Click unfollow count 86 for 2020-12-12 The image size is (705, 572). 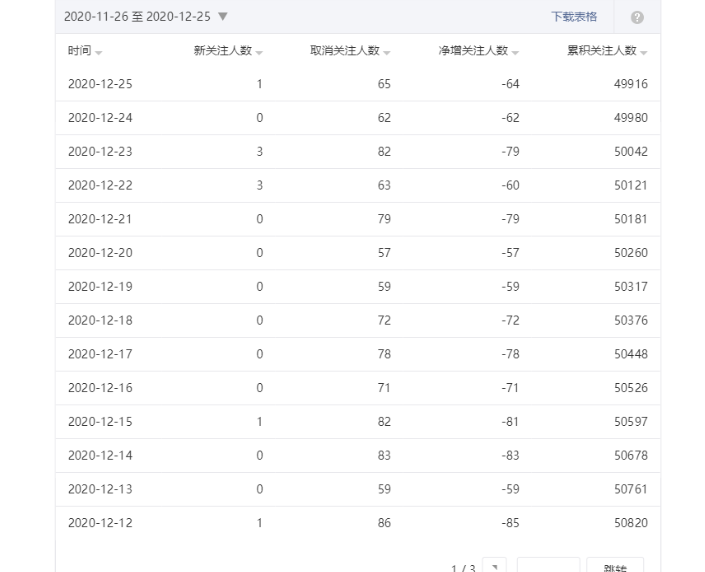click(384, 523)
